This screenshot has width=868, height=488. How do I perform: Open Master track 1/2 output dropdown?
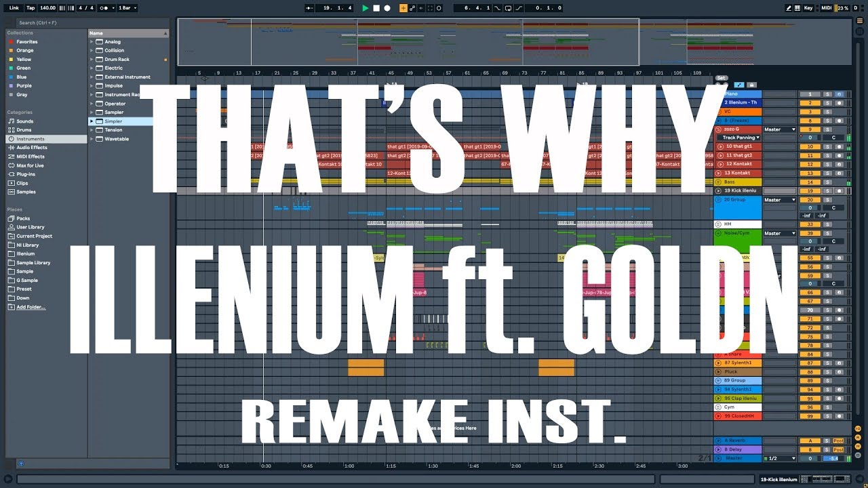point(780,458)
